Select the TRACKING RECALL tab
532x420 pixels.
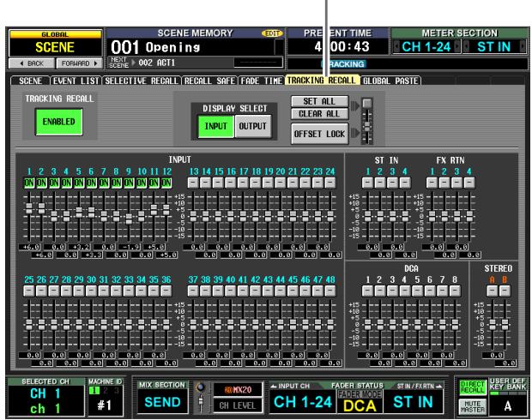322,81
